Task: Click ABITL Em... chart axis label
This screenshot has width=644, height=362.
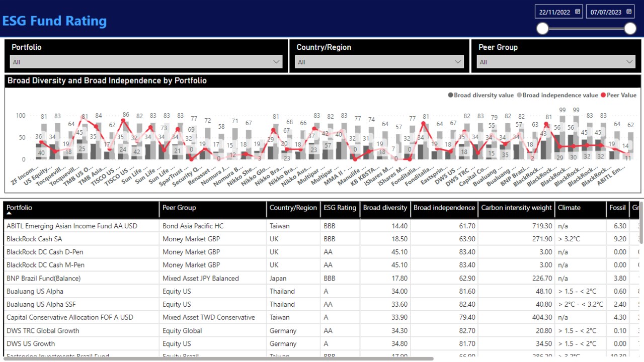Action: click(612, 175)
